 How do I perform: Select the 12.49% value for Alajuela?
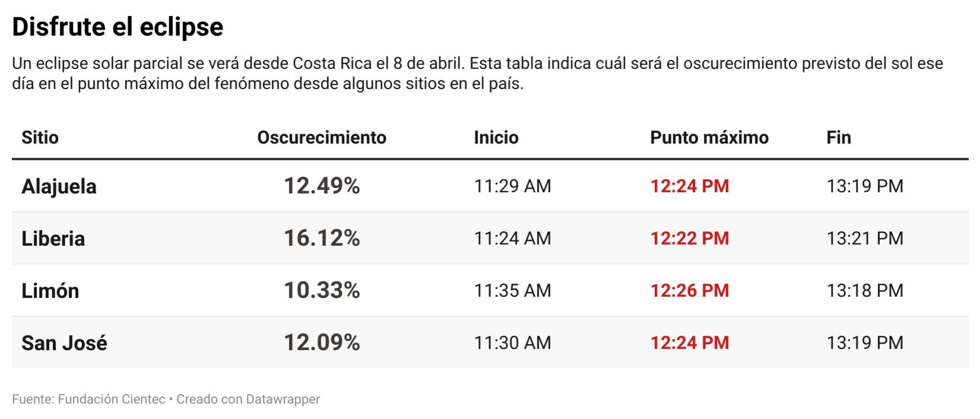point(322,186)
